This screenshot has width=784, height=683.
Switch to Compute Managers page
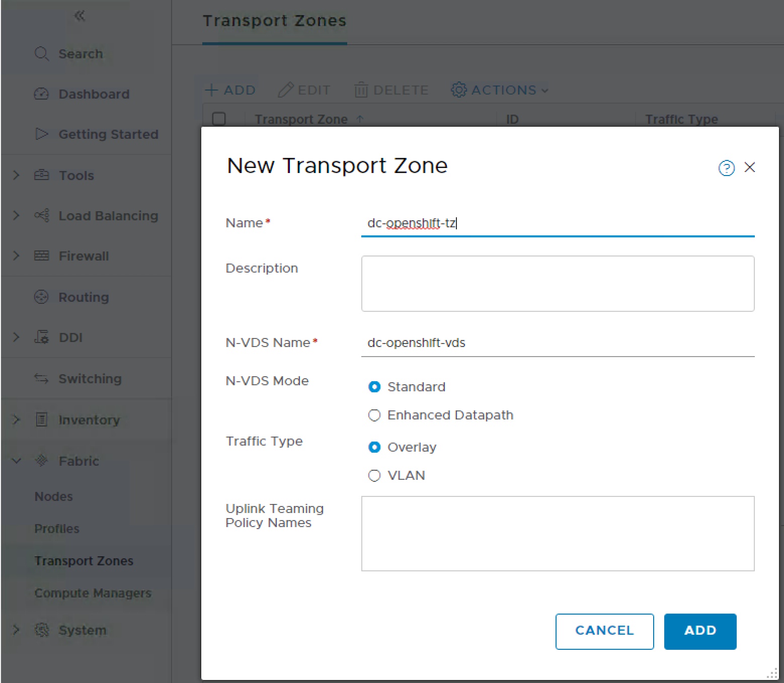[x=92, y=593]
